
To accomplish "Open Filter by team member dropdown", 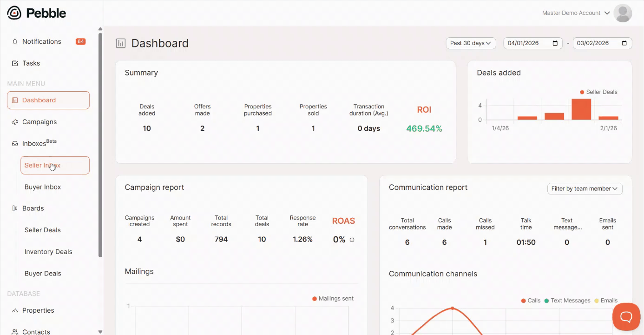I will pyautogui.click(x=585, y=188).
